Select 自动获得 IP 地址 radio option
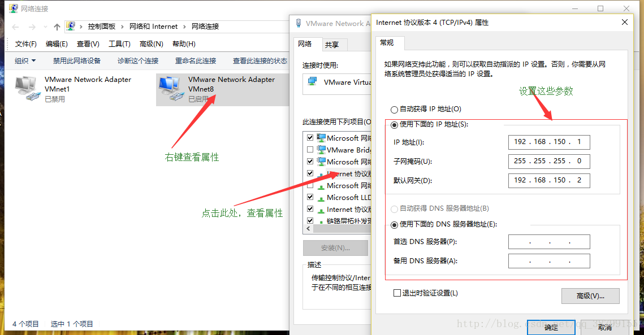The image size is (644, 335). pos(394,110)
